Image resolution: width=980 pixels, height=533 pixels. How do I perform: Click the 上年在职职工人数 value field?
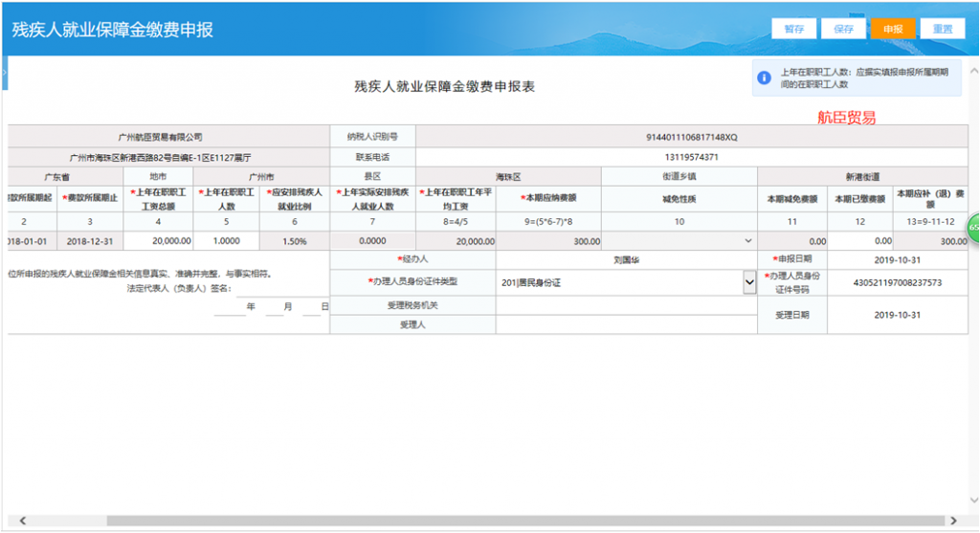click(226, 242)
